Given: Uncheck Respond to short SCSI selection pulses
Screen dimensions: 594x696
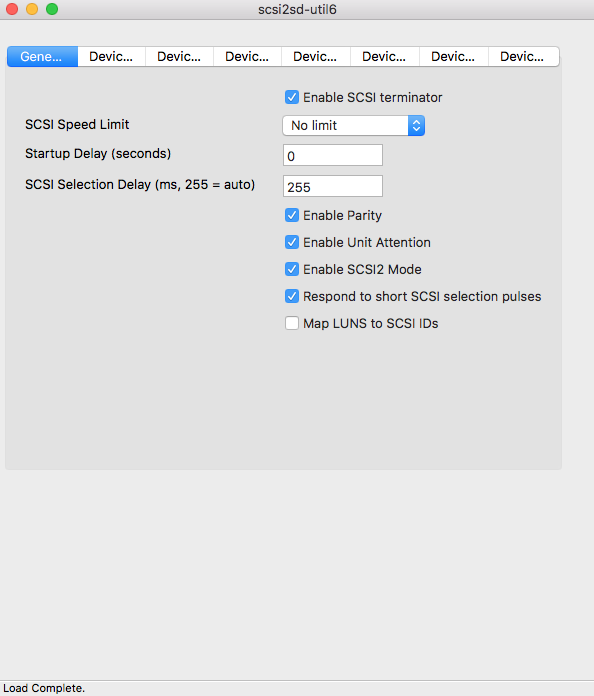Looking at the screenshot, I should pos(292,296).
